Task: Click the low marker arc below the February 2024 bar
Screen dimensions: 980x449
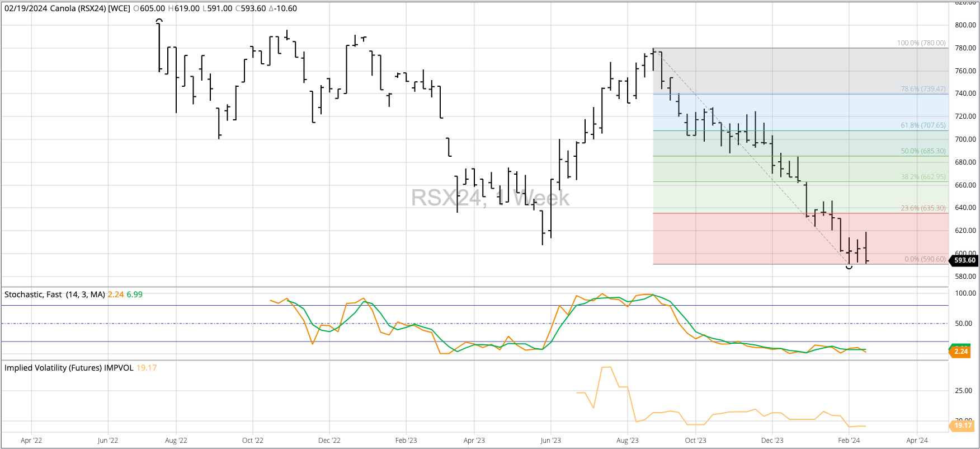Action: 849,267
